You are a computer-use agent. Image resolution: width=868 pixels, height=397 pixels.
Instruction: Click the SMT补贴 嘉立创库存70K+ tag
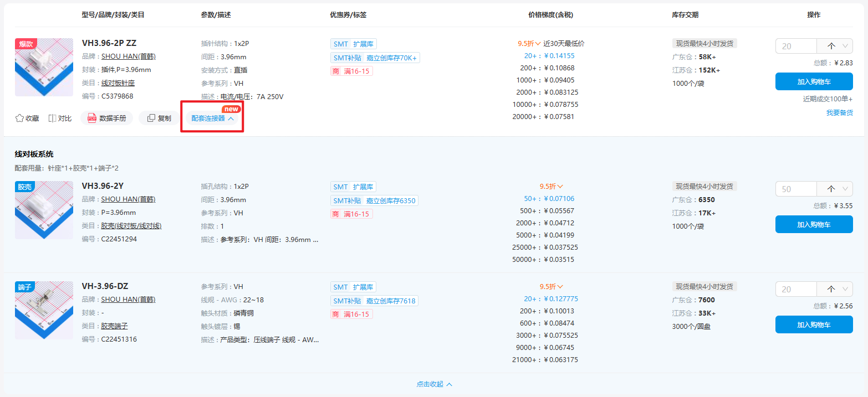375,58
